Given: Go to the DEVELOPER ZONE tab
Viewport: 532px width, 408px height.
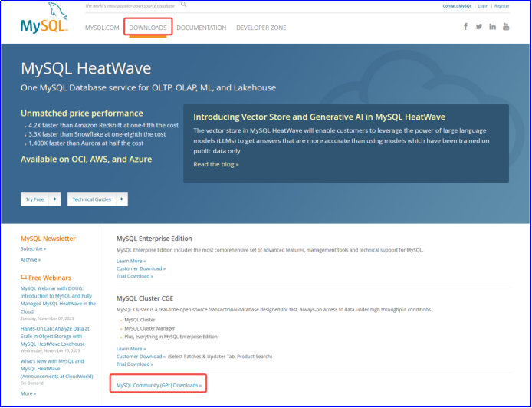Looking at the screenshot, I should tap(261, 28).
